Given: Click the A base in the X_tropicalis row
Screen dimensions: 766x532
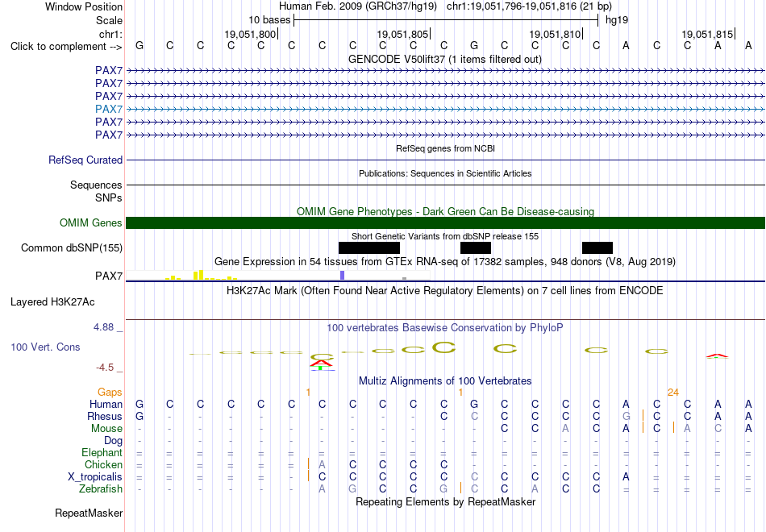Looking at the screenshot, I should click(626, 477).
